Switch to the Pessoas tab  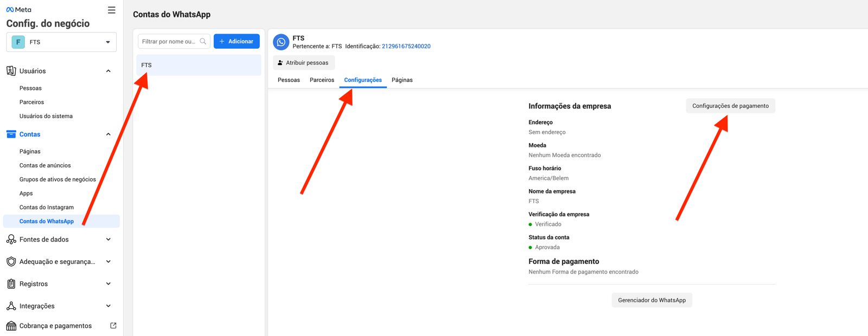pyautogui.click(x=289, y=80)
